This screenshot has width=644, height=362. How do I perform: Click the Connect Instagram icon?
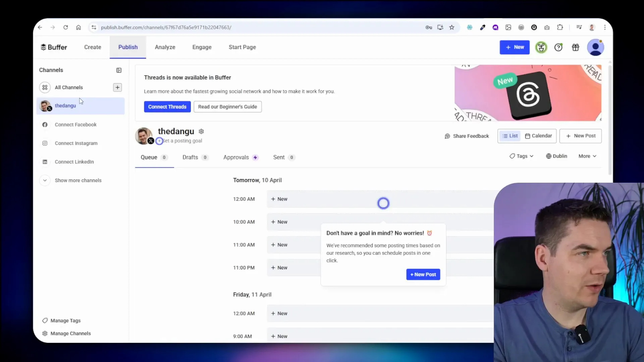45,143
